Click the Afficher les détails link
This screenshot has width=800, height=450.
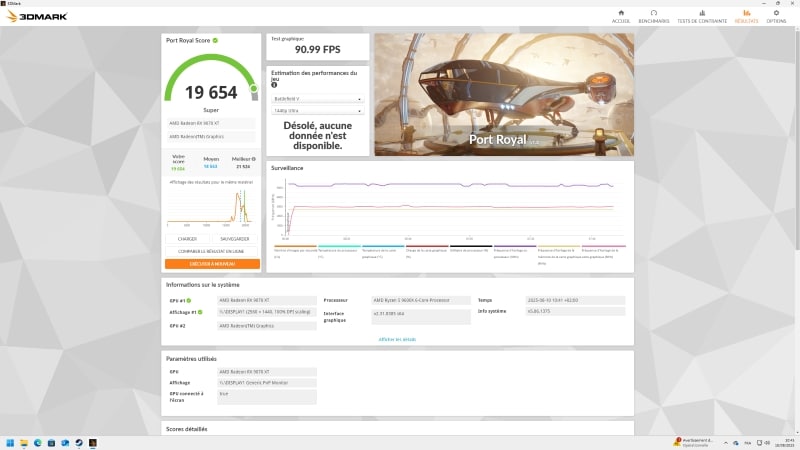[x=397, y=339]
